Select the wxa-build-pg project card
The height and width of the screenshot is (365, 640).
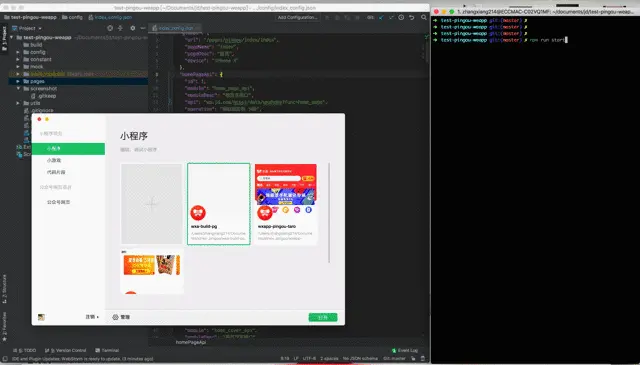[219, 204]
